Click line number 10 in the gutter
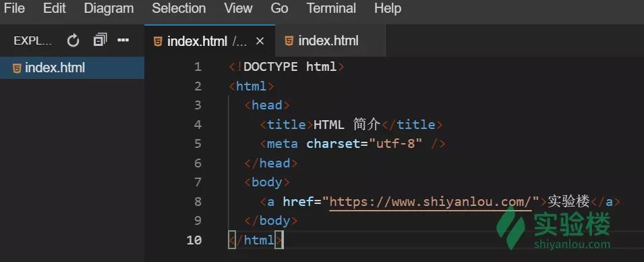 [194, 240]
